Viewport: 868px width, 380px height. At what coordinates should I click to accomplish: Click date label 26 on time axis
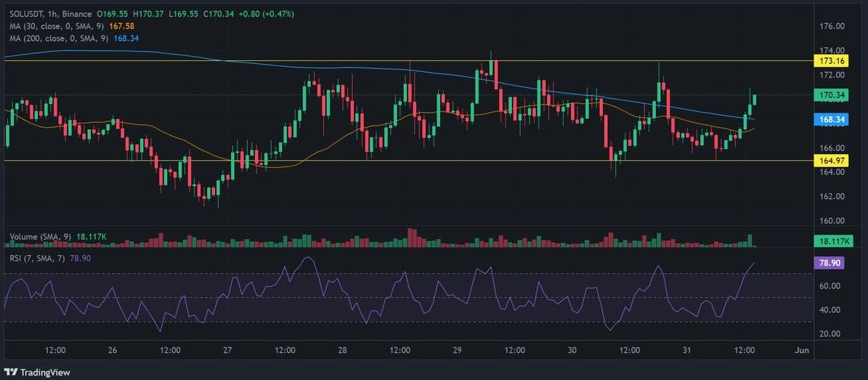(113, 350)
